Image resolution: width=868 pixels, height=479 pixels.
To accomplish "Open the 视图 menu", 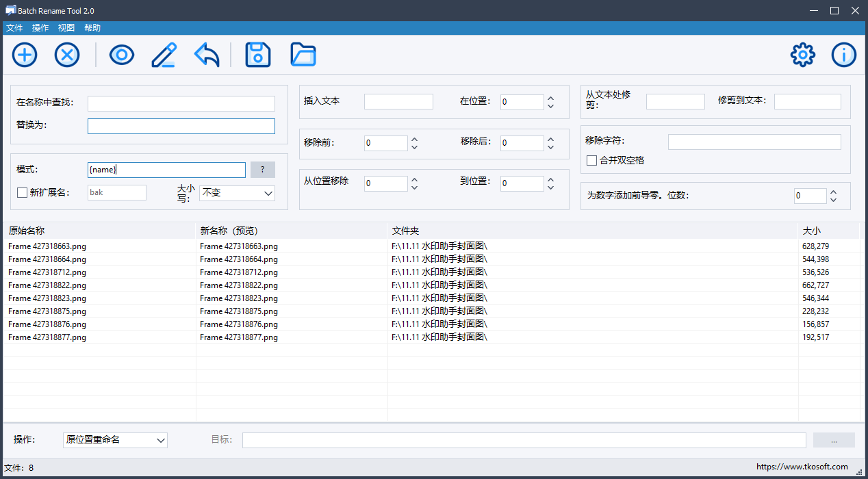I will click(x=66, y=28).
